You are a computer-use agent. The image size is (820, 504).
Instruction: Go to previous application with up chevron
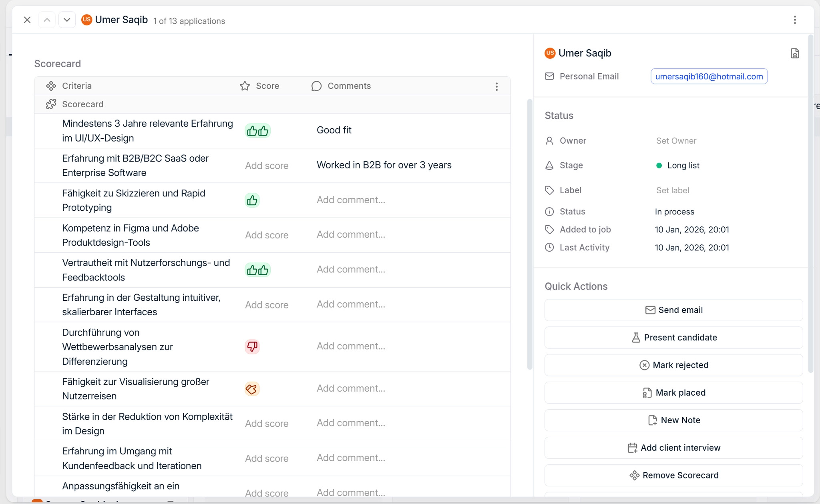[47, 20]
